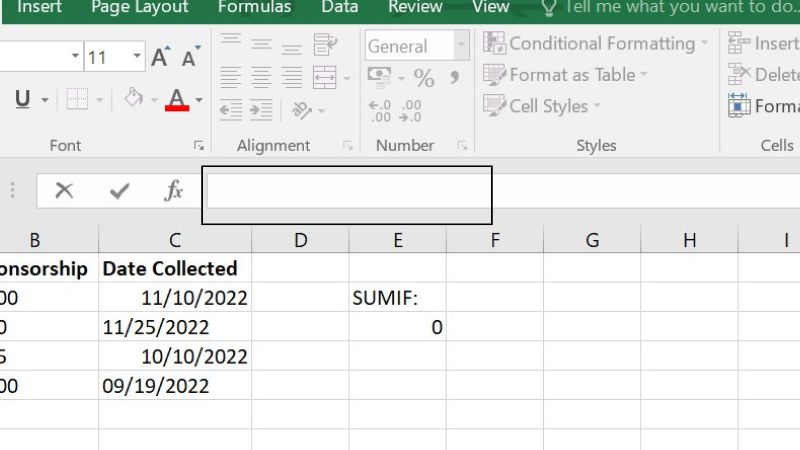
Task: Click the Increase Font Size icon
Action: pyautogui.click(x=160, y=58)
